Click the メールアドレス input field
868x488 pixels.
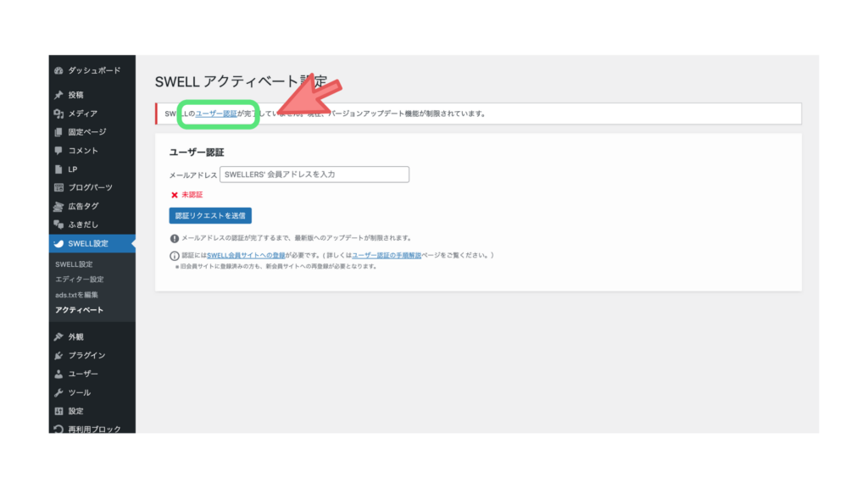pyautogui.click(x=314, y=175)
